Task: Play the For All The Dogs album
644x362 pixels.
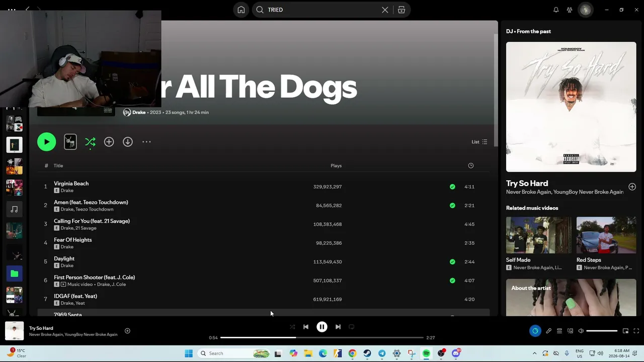Action: [x=46, y=142]
